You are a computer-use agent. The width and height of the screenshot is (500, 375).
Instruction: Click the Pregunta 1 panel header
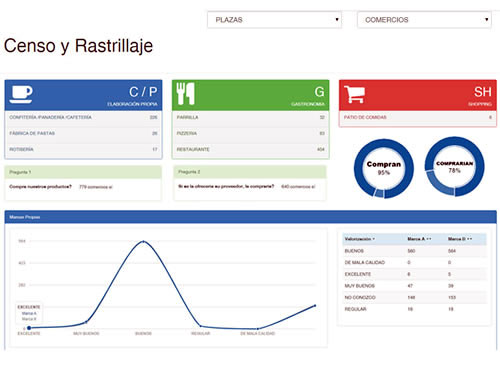coord(83,172)
